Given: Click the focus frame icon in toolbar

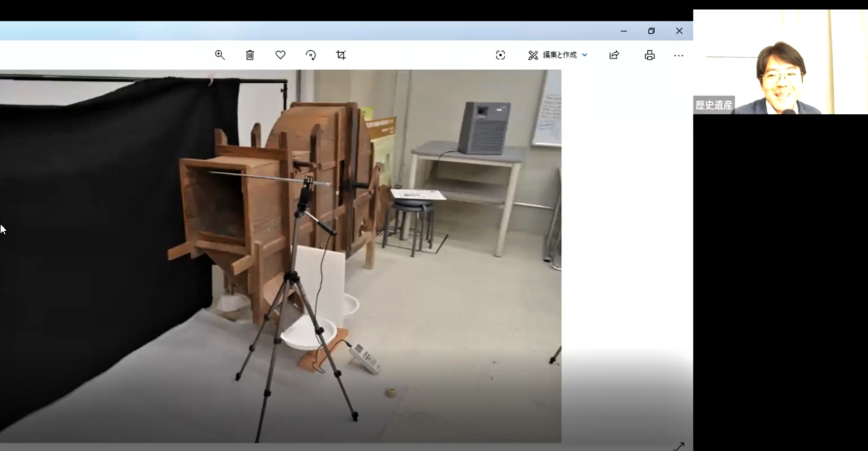Looking at the screenshot, I should click(500, 55).
